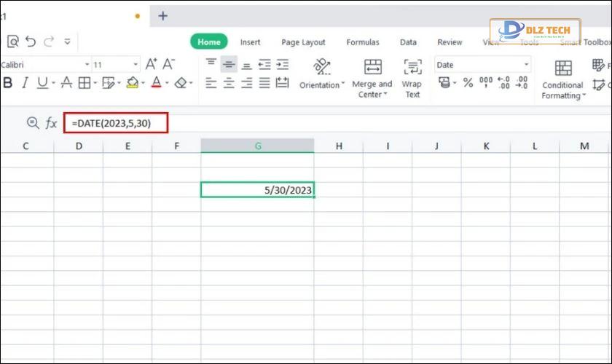Image resolution: width=612 pixels, height=364 pixels.
Task: Open the Data ribbon tab
Action: click(408, 42)
